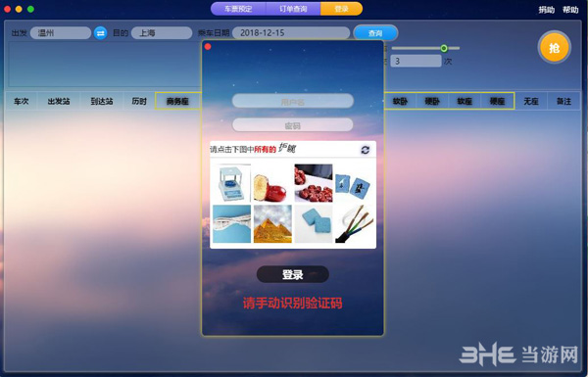Click the 历时 column header

pos(139,101)
